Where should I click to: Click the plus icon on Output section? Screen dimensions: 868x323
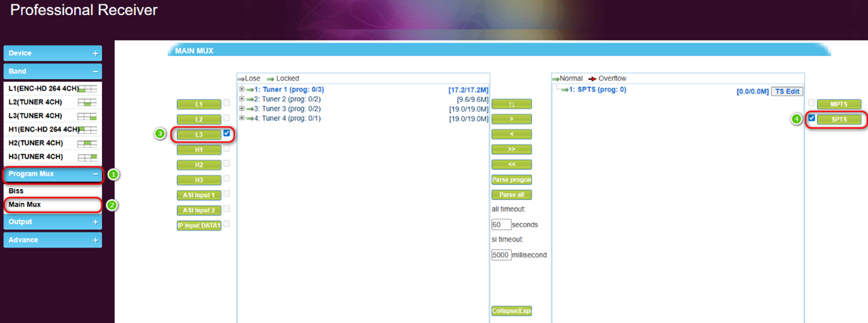tap(95, 222)
